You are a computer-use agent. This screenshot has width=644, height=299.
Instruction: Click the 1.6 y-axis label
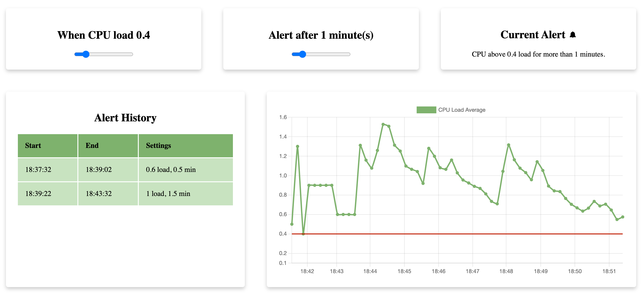coord(283,117)
